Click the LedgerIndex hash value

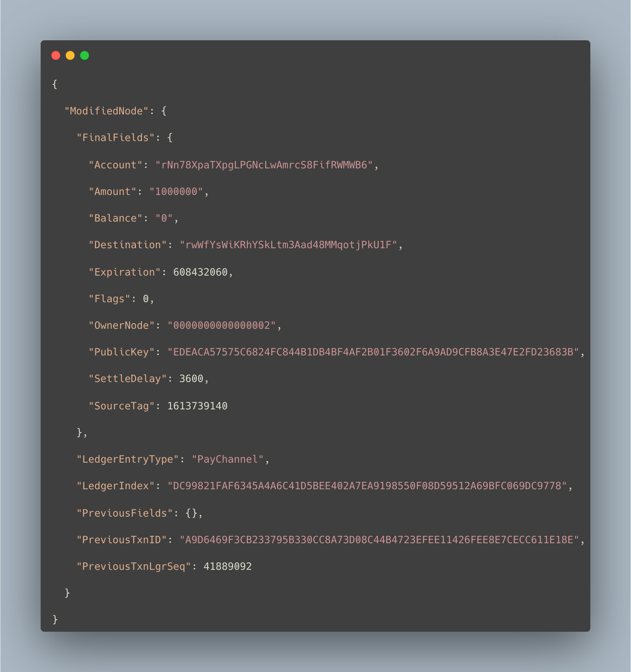367,486
